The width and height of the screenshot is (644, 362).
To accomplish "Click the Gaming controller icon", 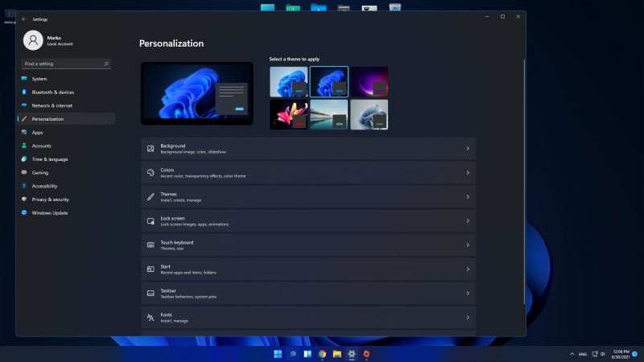I will [x=24, y=172].
